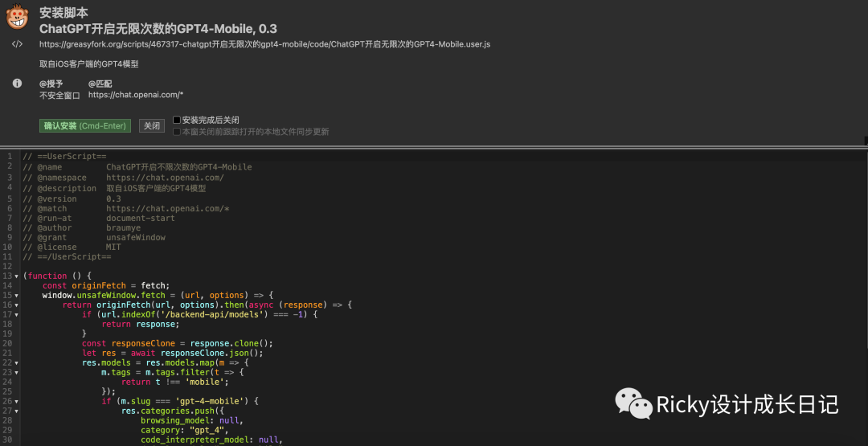868x446 pixels.
Task: Click the category: "gpt_4" code line
Action: 184,431
